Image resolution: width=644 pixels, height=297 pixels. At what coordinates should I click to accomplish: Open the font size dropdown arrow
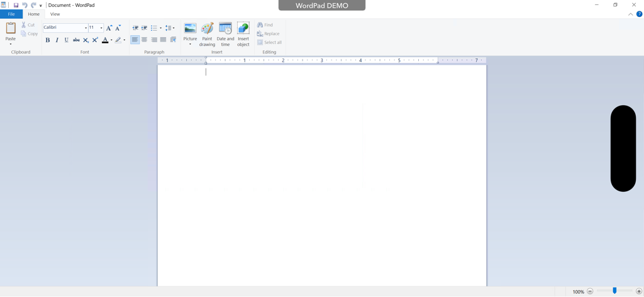tap(101, 28)
